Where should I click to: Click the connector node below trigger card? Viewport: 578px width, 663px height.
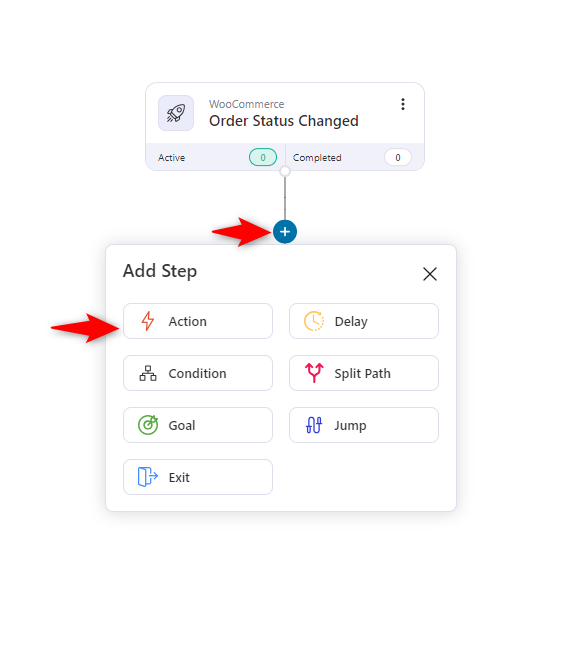click(x=285, y=171)
